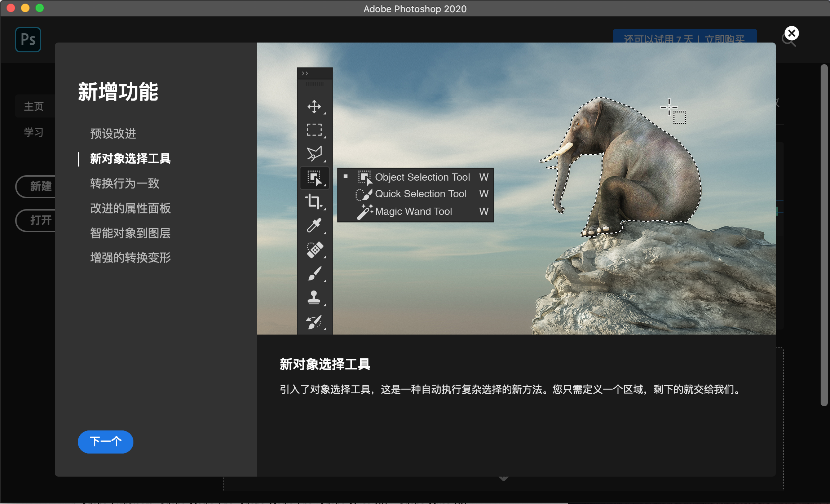Click the 新对象选择工具 description title
The width and height of the screenshot is (830, 504).
pos(325,364)
